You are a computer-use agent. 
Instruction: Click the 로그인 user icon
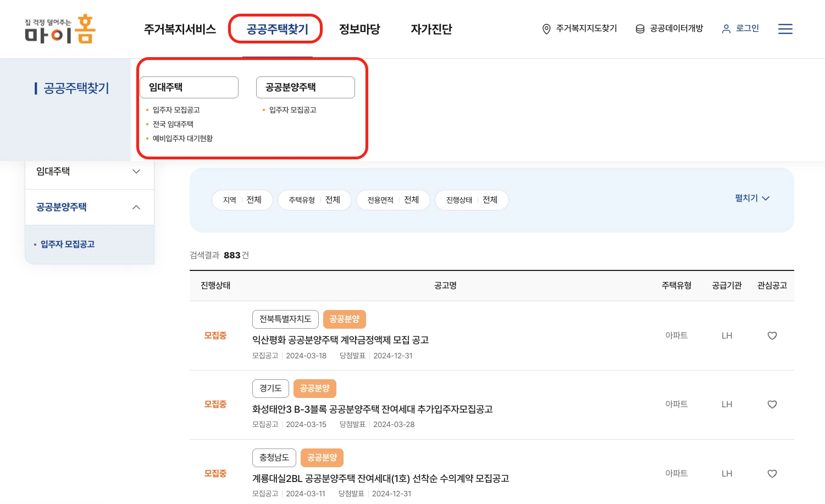(x=726, y=29)
